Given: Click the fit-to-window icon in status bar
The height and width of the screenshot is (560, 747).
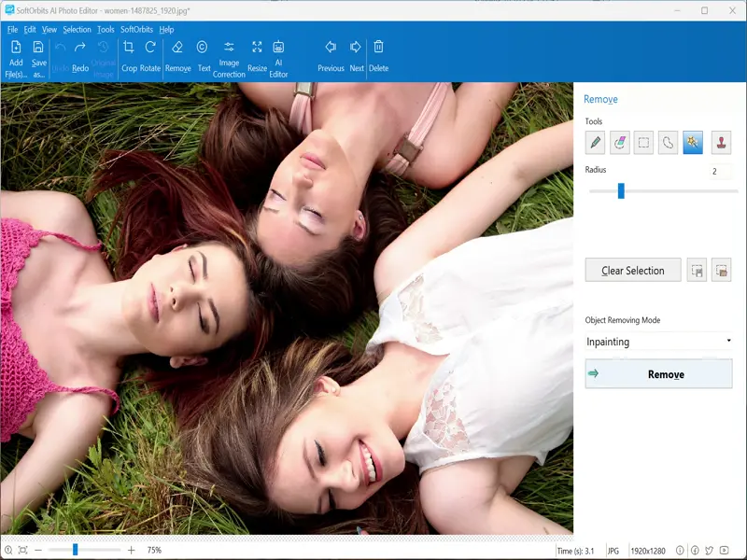Looking at the screenshot, I should coord(22,550).
